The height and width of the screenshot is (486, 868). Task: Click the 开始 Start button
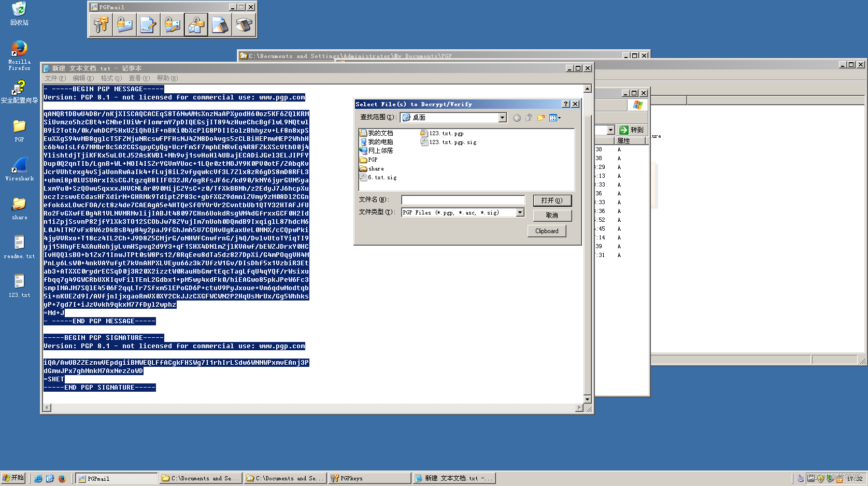13,478
